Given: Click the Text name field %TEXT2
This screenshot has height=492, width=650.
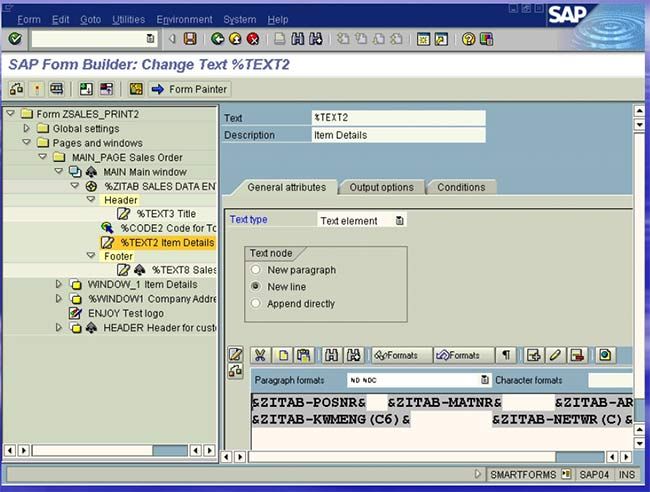Looking at the screenshot, I should coord(398,118).
